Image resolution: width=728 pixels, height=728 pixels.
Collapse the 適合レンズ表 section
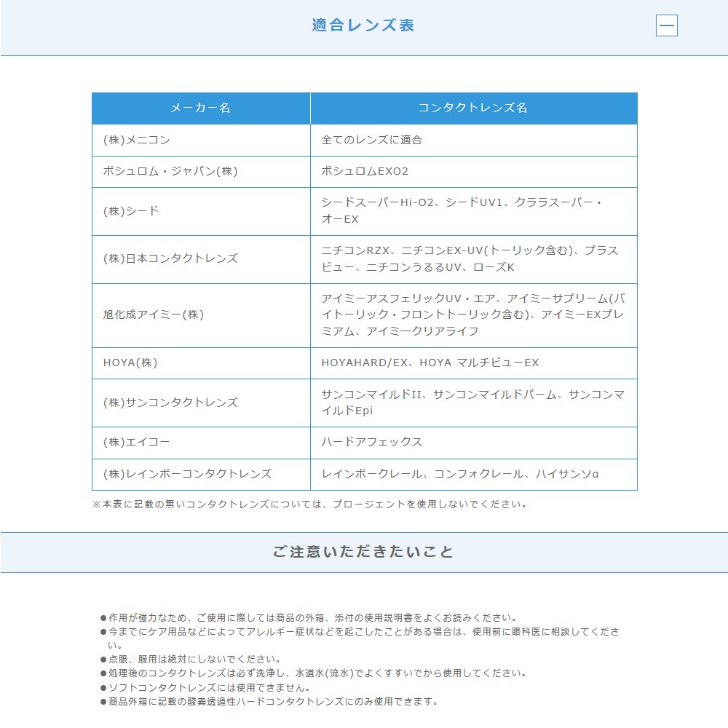(x=667, y=24)
